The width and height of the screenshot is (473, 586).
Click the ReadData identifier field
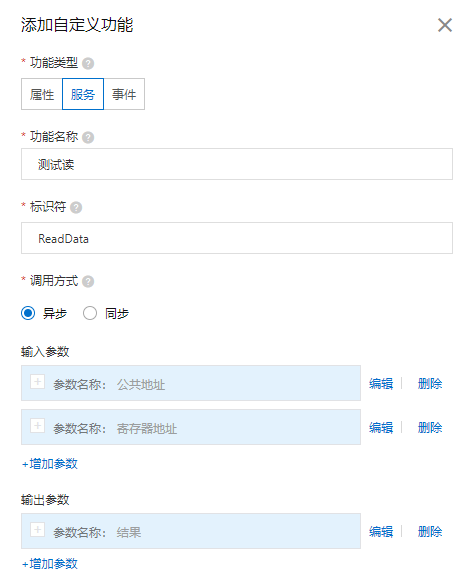pos(237,238)
